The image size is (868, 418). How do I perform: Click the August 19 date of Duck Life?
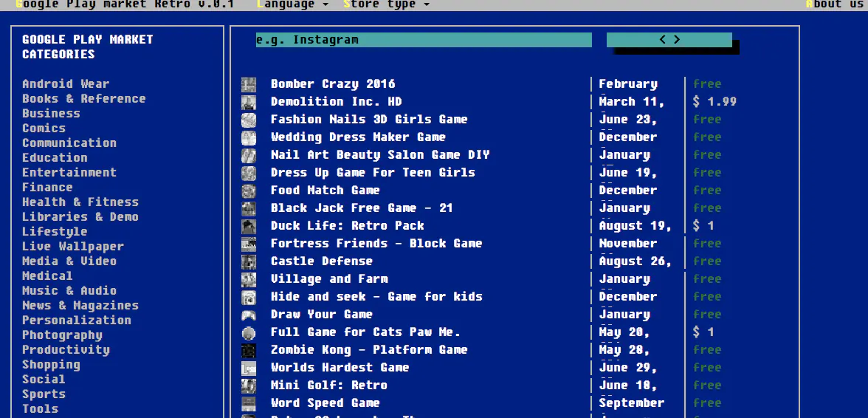635,226
